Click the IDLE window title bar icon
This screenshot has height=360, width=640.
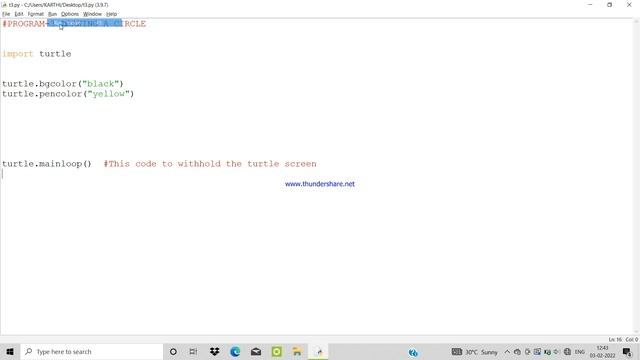coord(4,5)
